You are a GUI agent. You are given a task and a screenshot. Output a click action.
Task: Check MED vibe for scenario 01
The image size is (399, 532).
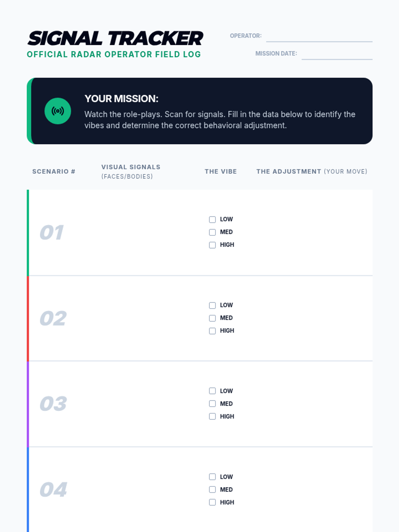coord(212,232)
